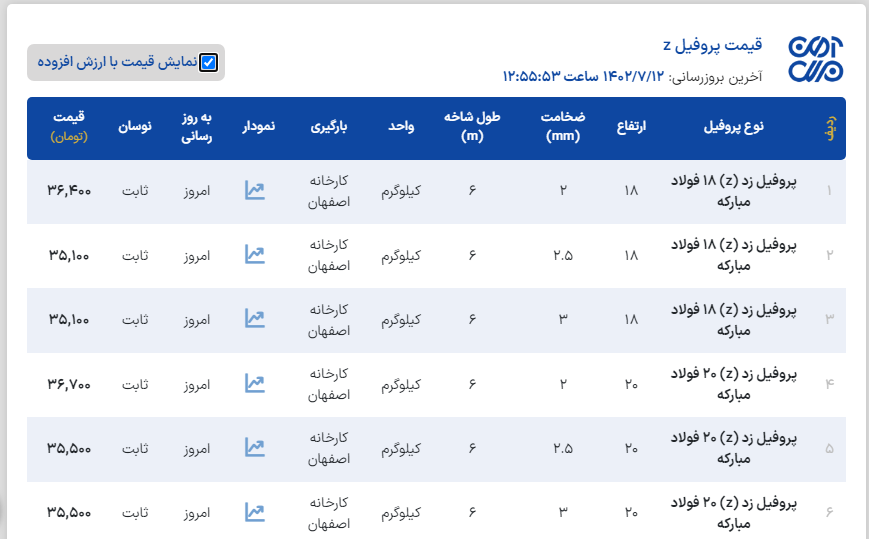Open chart icon for row 2 profile
Viewport: 869px width, 539px height.
tap(255, 254)
